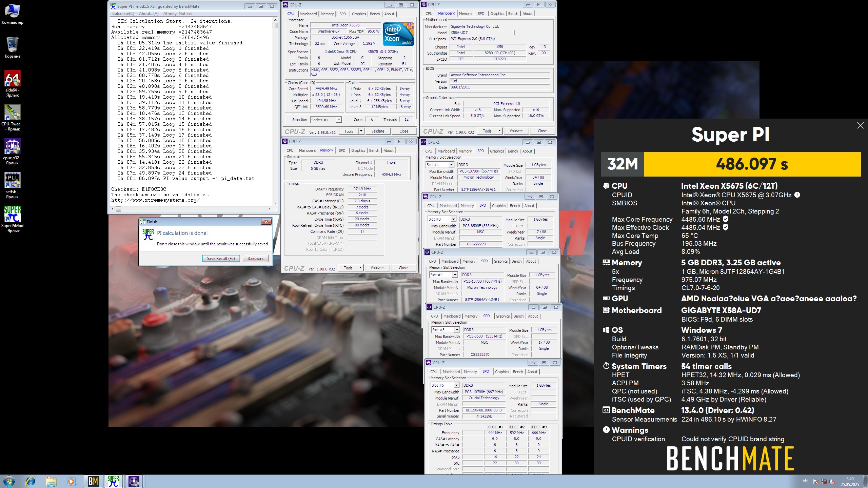The height and width of the screenshot is (488, 868).
Task: Click the Intel Xeon inside logo
Action: (x=398, y=34)
